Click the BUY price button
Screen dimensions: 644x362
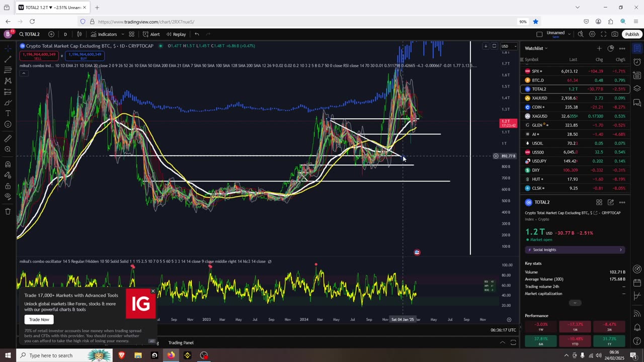pyautogui.click(x=84, y=56)
